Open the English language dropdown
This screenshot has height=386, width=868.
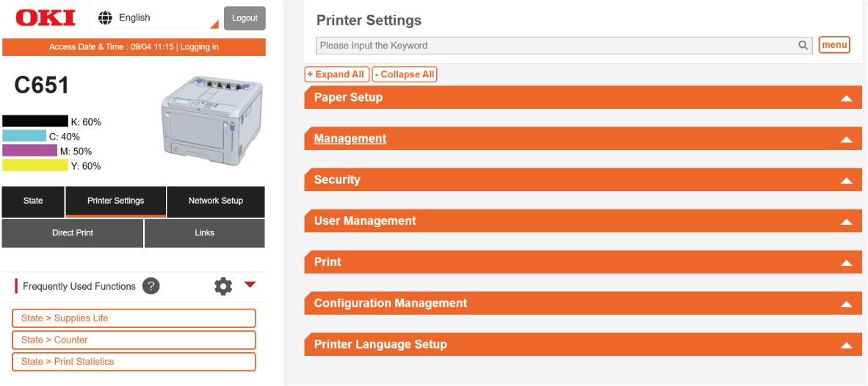click(x=158, y=18)
